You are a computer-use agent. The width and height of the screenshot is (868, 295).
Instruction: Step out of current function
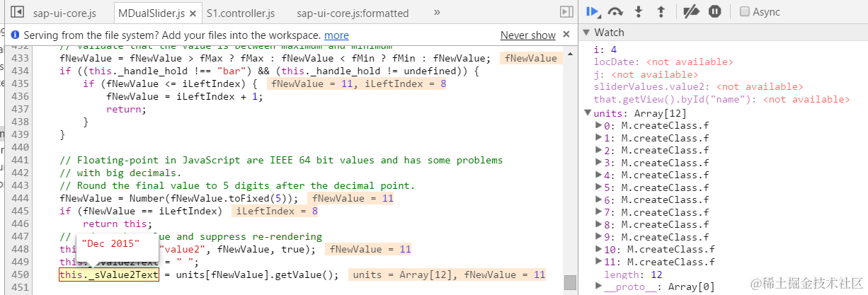tap(661, 11)
